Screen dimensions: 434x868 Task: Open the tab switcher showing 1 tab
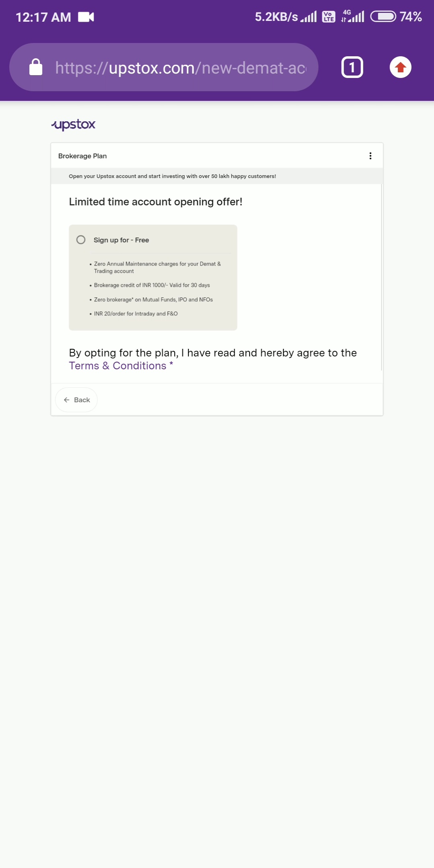point(352,67)
